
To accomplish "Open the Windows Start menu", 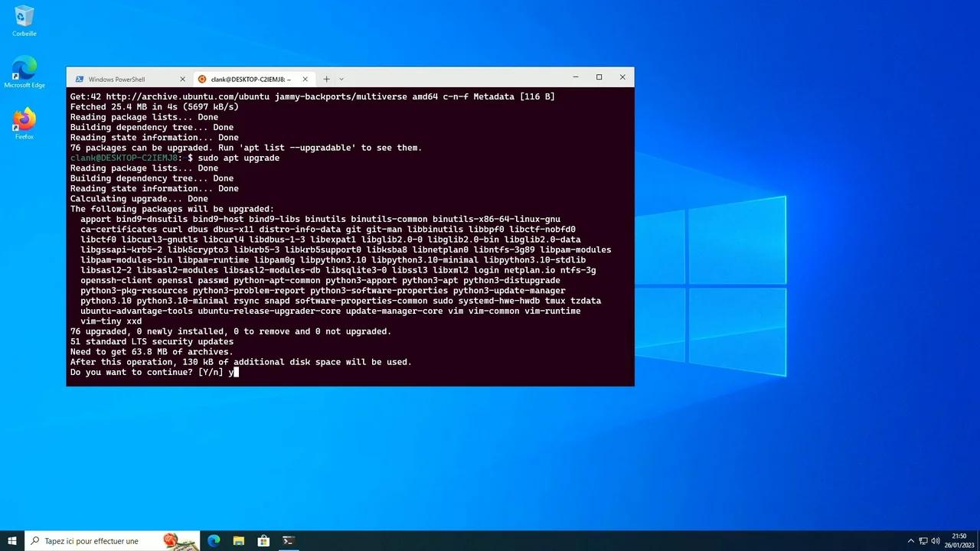I will point(11,541).
